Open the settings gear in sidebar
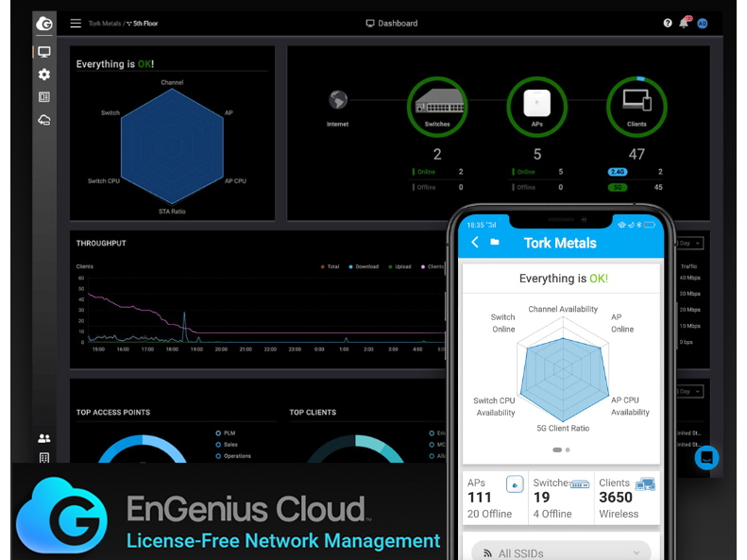747x560 pixels. click(x=43, y=75)
